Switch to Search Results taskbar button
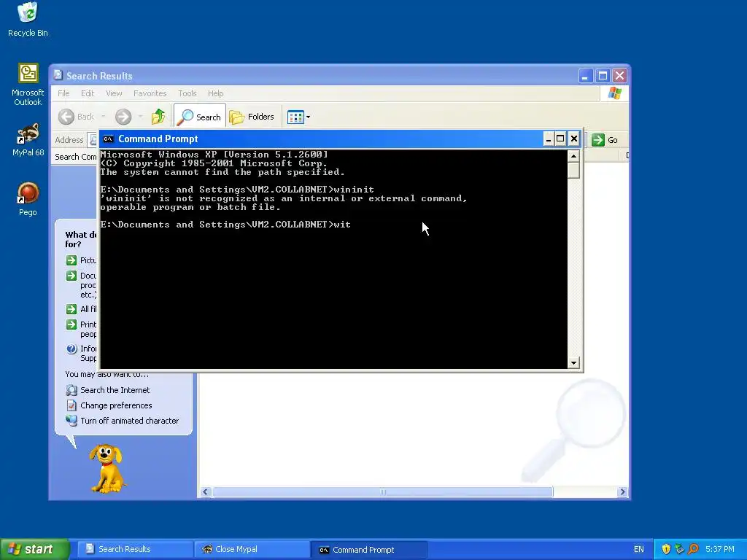Viewport: 747px width, 560px height. pos(136,549)
